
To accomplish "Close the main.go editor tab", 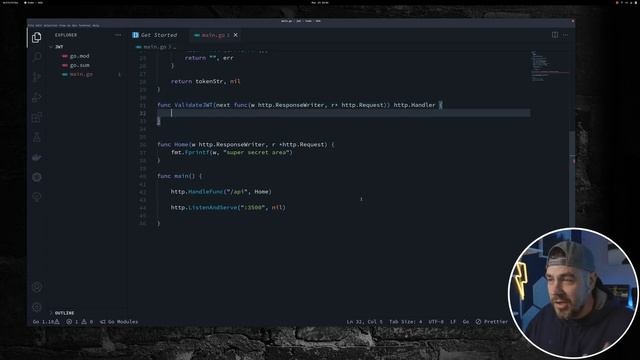I will [236, 35].
